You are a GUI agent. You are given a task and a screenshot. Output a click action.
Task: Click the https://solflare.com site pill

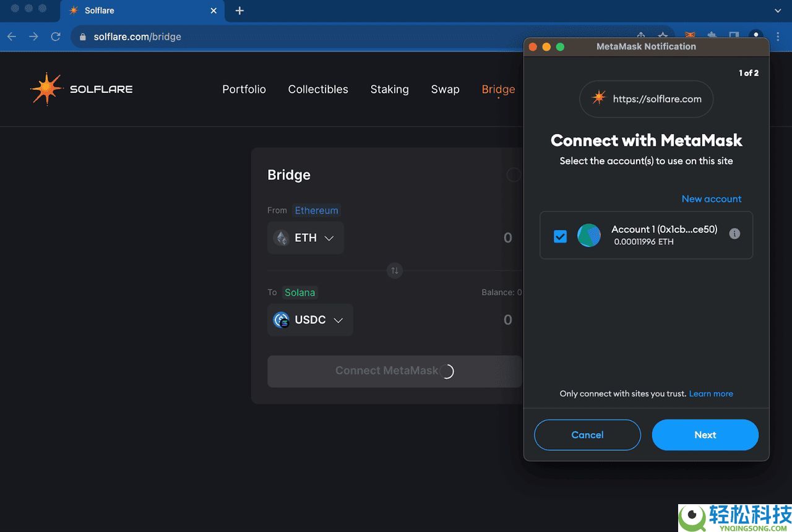click(x=647, y=99)
